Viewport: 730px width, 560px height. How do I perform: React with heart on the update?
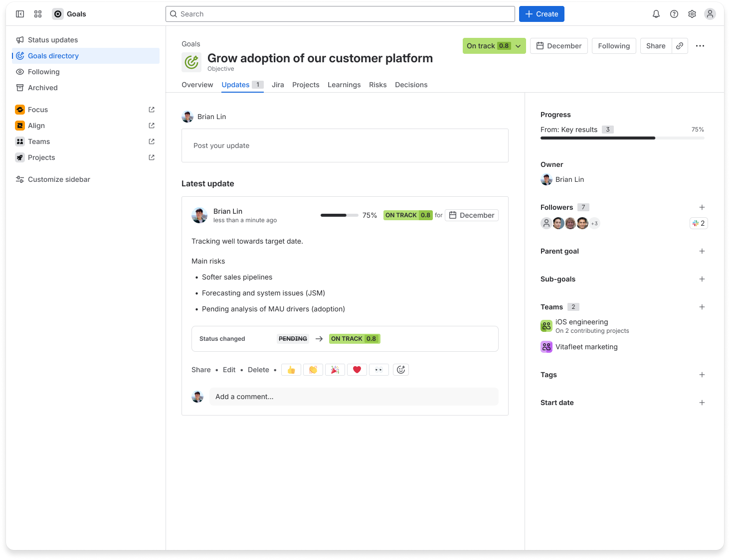pyautogui.click(x=357, y=369)
